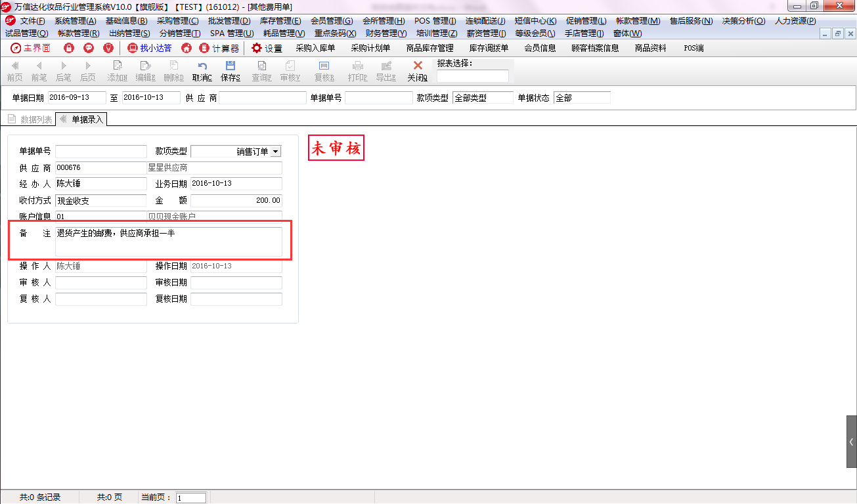857x504 pixels.
Task: Click the 导出 export toolbar icon
Action: coord(386,72)
